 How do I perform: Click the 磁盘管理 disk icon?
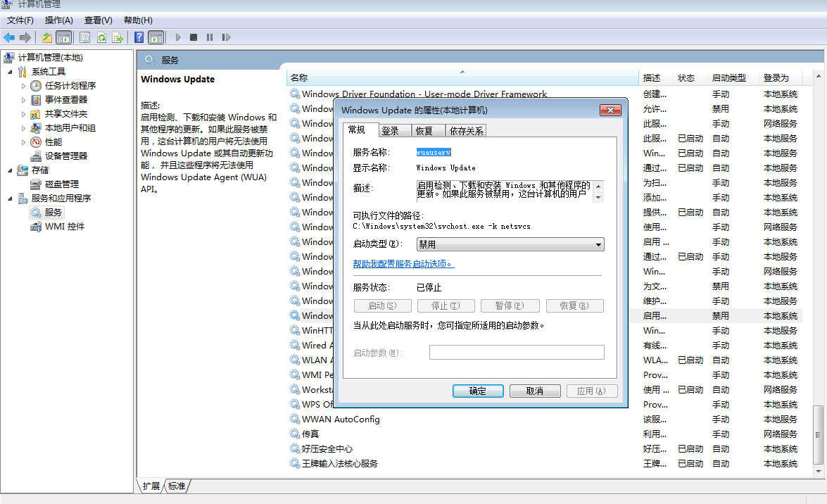[36, 184]
